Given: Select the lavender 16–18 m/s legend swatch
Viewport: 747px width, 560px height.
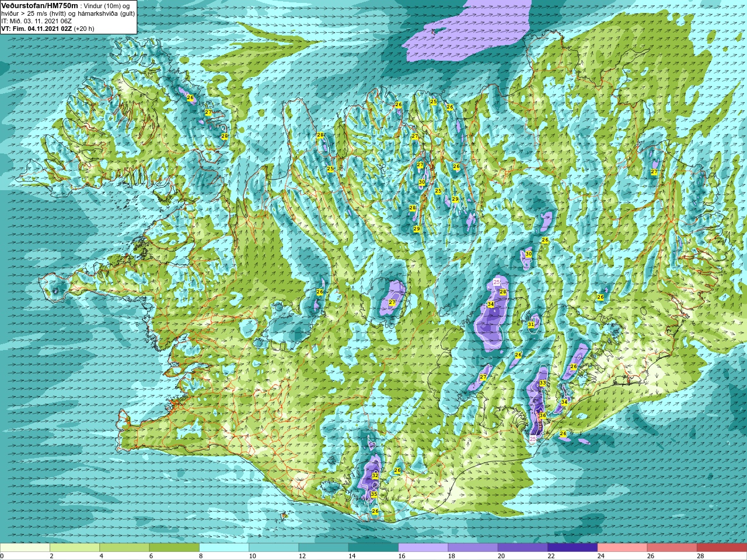Looking at the screenshot, I should pos(423,548).
